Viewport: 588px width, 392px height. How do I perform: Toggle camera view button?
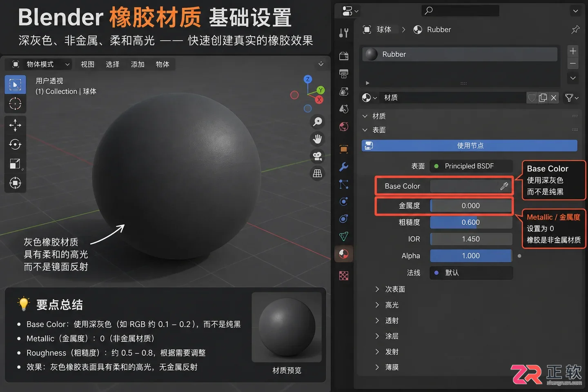[317, 156]
